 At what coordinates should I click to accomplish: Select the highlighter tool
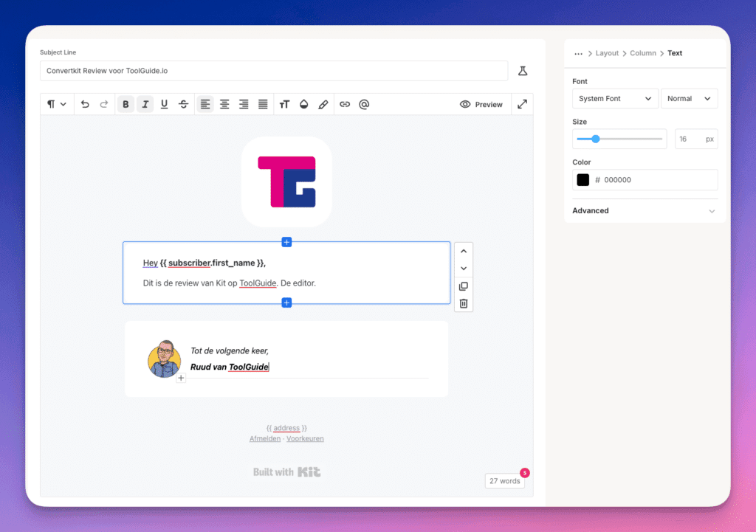(x=323, y=104)
